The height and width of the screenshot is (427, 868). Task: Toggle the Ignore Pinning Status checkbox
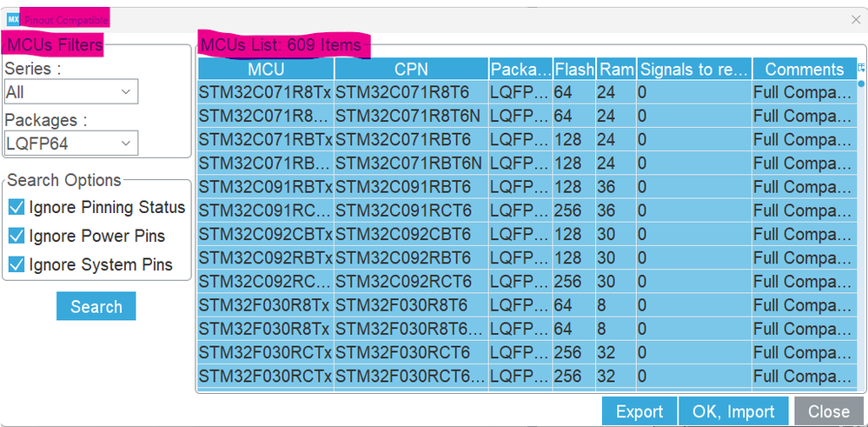17,208
